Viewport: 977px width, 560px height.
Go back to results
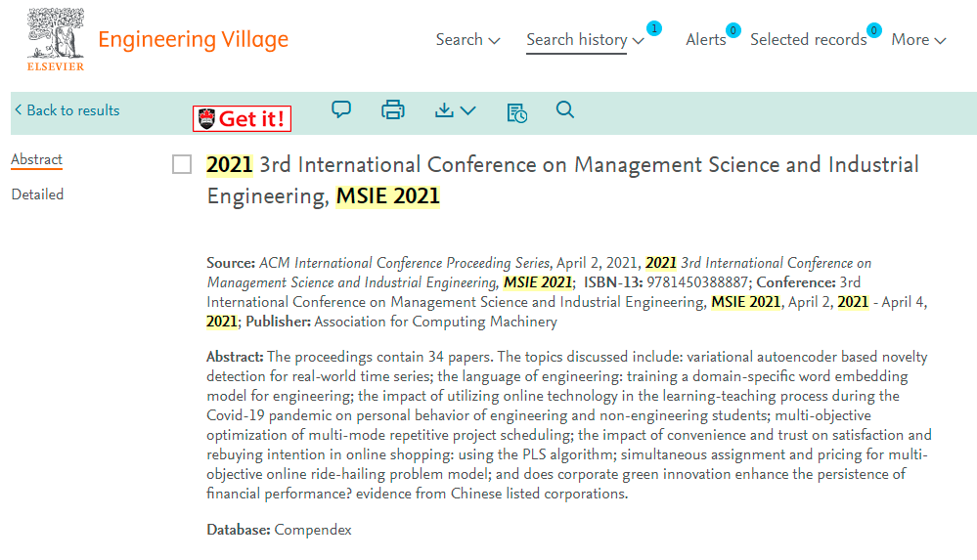[67, 110]
